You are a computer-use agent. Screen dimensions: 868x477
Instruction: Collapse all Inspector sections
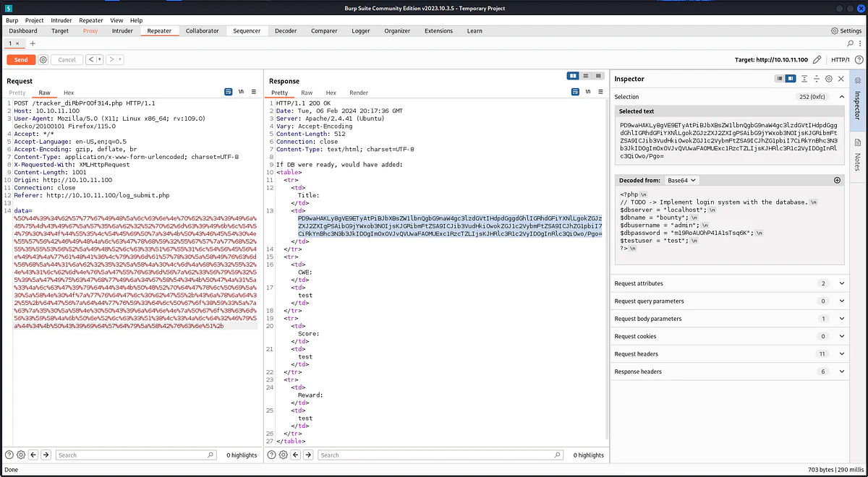[x=817, y=79]
